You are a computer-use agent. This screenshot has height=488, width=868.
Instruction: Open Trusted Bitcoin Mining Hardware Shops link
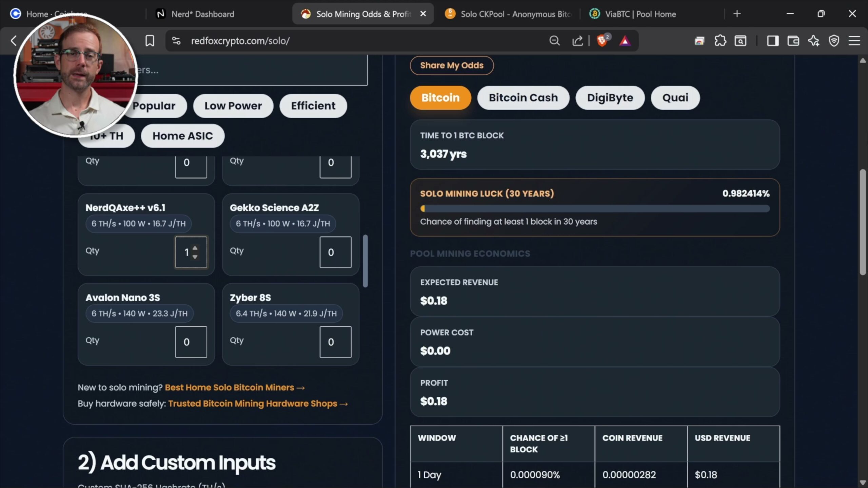click(258, 404)
